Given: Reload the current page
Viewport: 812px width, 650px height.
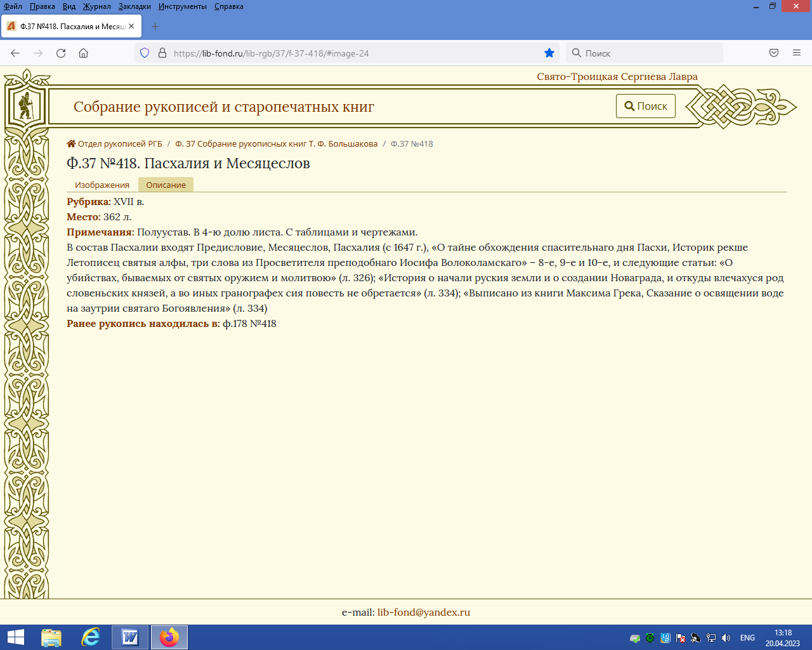Looking at the screenshot, I should click(x=61, y=53).
